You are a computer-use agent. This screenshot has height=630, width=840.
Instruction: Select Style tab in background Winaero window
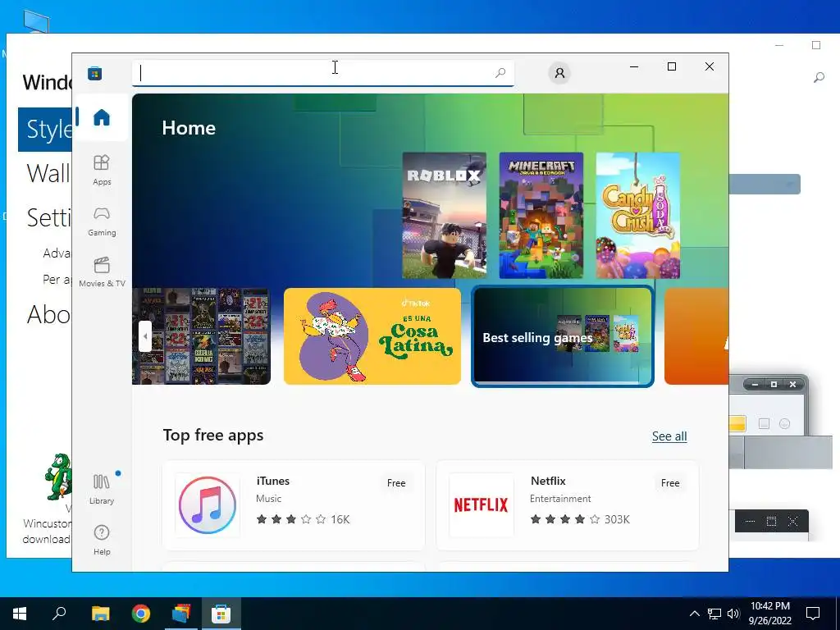pyautogui.click(x=45, y=130)
